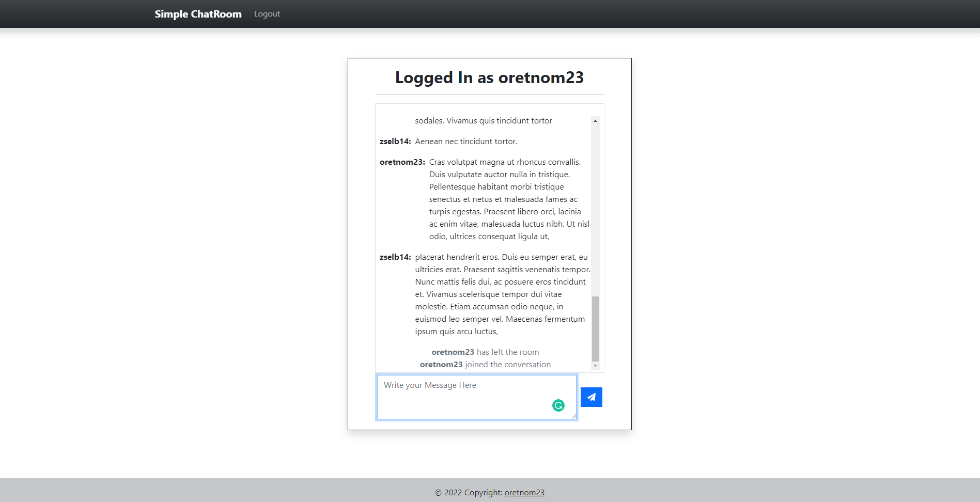Click sender name 'zselb14:' before 'placerat hendrerit'
This screenshot has height=502, width=980.
395,257
